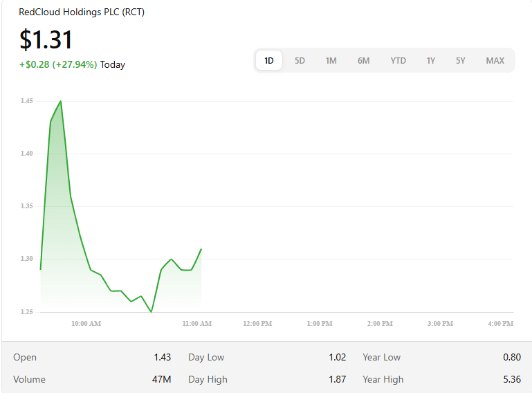Switch chart to 1M range
The image size is (532, 393).
click(331, 60)
